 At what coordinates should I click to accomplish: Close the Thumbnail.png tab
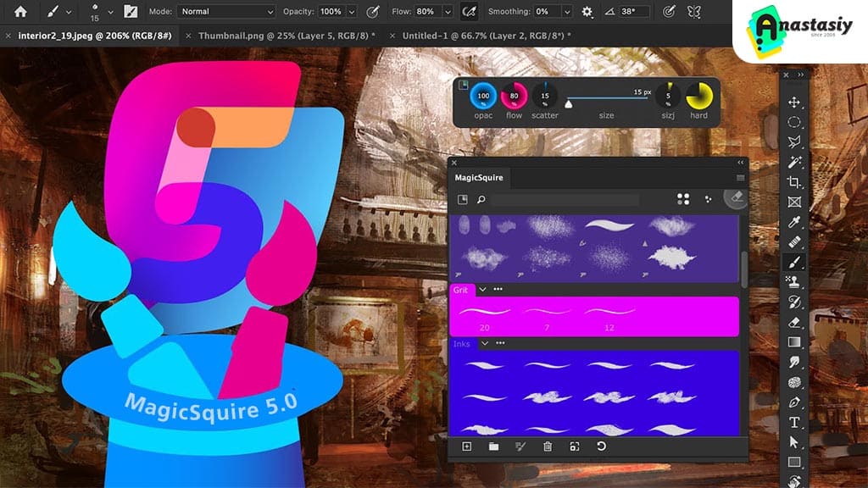click(188, 36)
